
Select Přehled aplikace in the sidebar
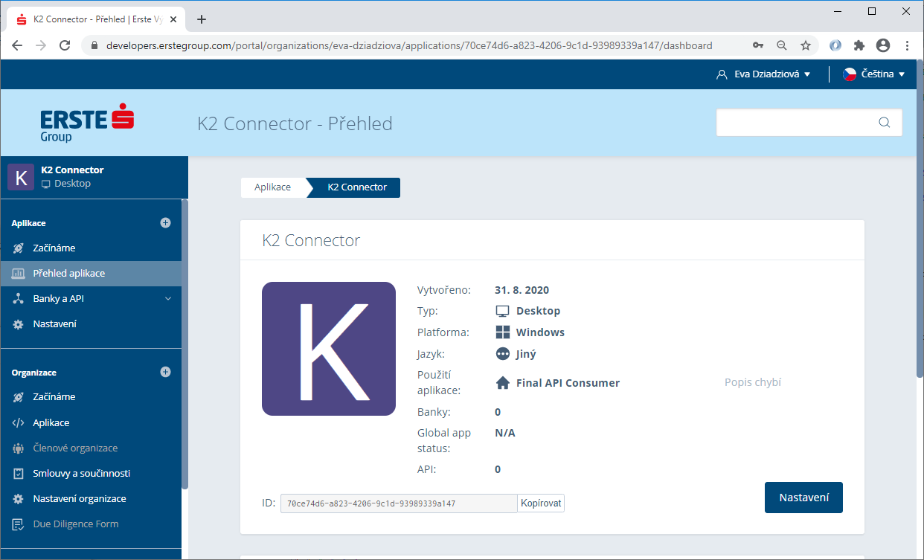(x=91, y=274)
